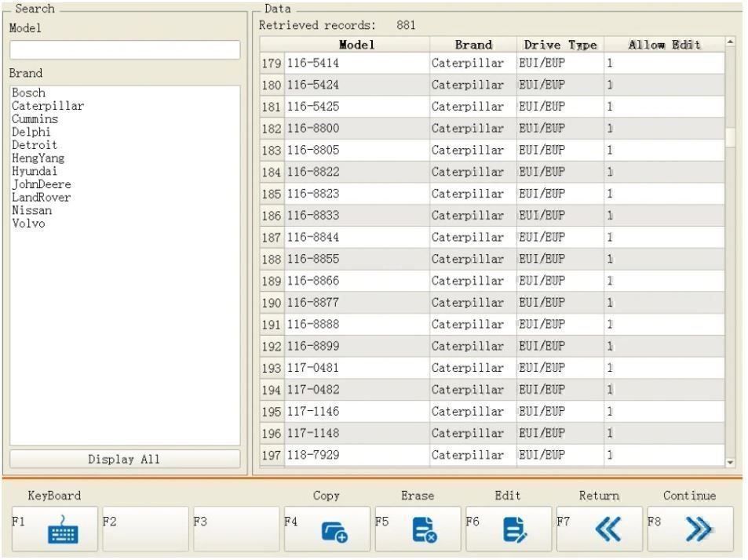Select Hyundai in the Brand list
This screenshot has height=560, width=748.
coord(35,171)
